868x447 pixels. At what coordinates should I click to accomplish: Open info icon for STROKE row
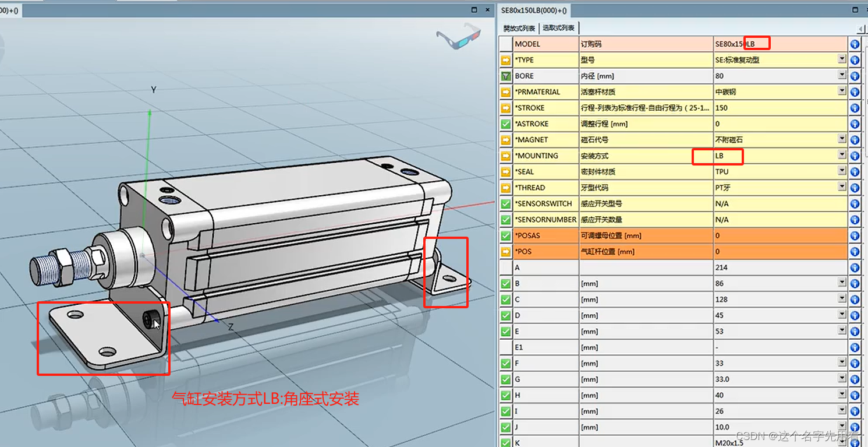click(855, 108)
